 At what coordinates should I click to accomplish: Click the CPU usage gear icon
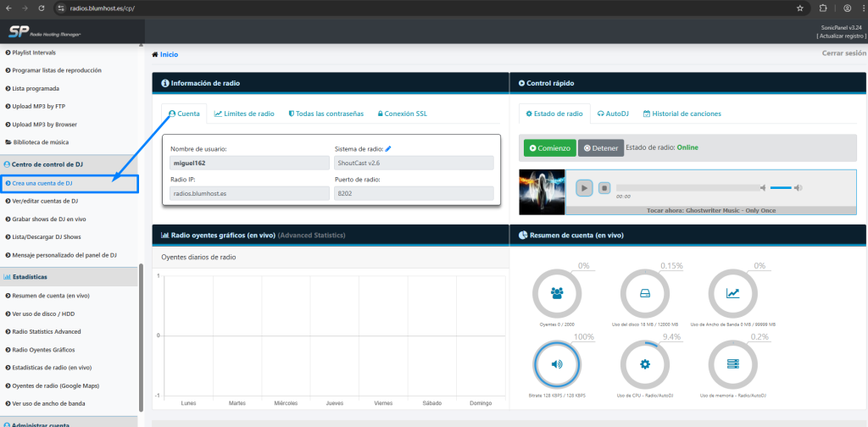tap(645, 364)
